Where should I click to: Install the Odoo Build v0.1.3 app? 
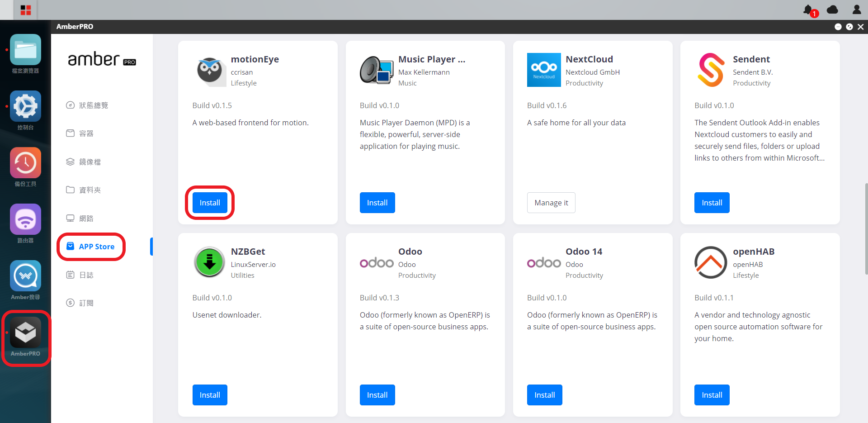[x=377, y=395]
